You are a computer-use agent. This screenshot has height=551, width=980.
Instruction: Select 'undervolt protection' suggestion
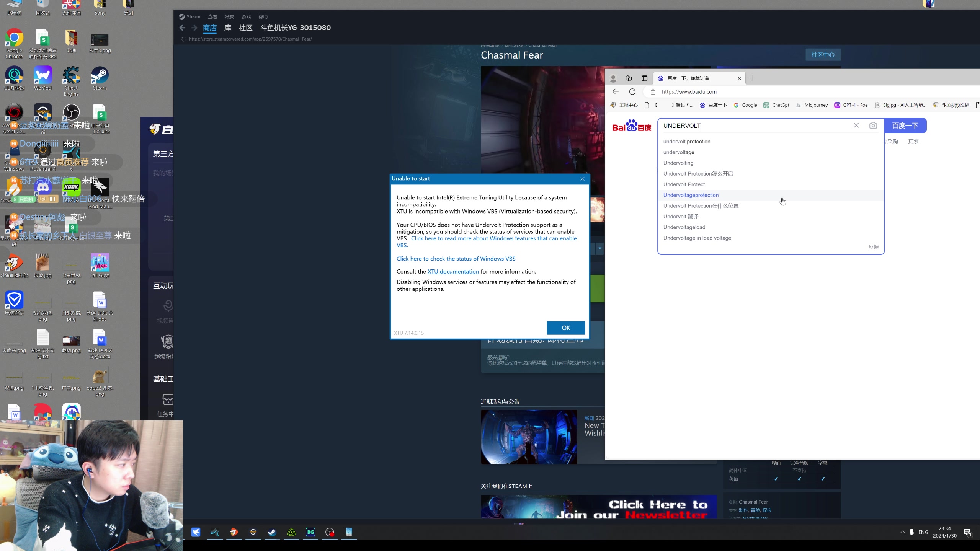[x=686, y=142]
